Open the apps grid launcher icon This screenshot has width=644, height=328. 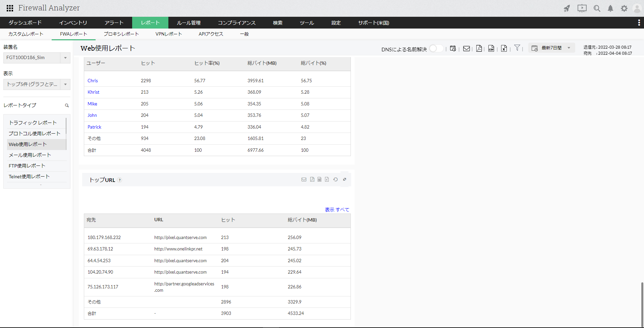(10, 8)
